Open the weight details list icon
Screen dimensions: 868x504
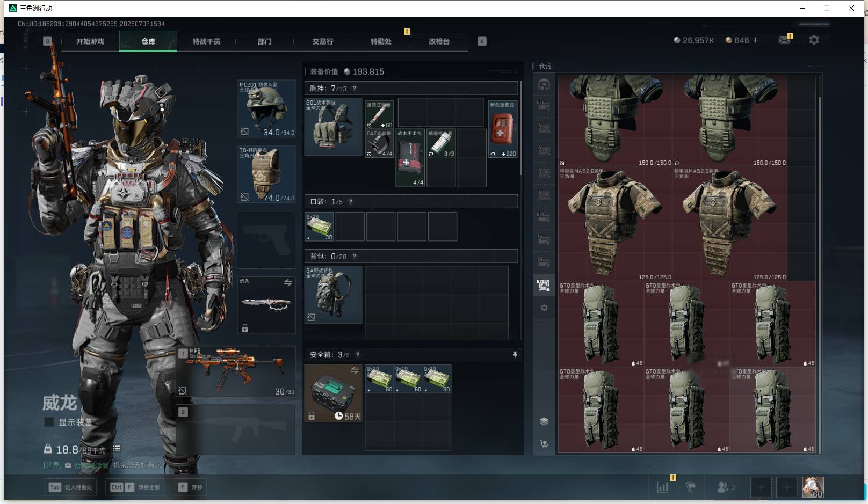(117, 448)
